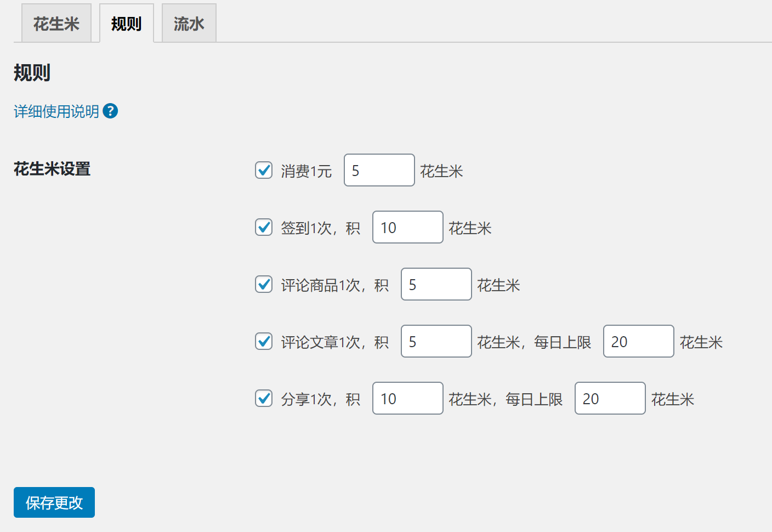Open the 流水 tab

point(189,24)
